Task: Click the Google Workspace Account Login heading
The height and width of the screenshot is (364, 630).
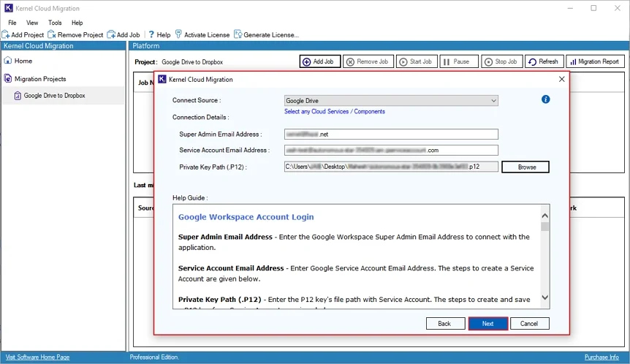Action: 246,217
